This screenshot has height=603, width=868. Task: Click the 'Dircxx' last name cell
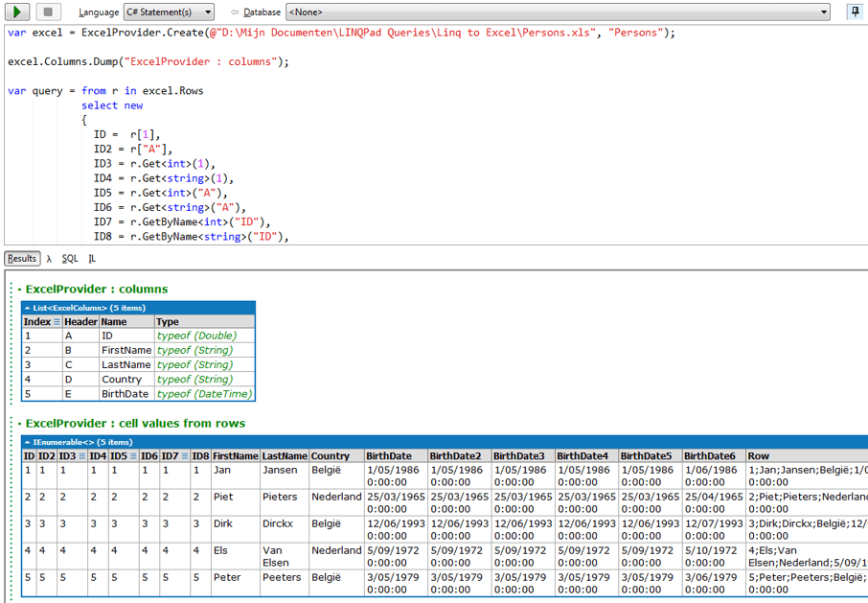(285, 530)
